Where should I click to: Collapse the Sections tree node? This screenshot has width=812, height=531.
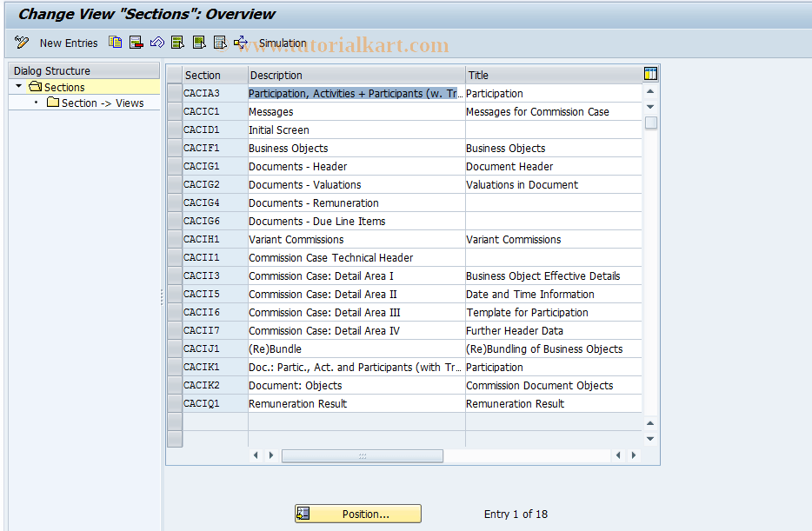click(17, 87)
